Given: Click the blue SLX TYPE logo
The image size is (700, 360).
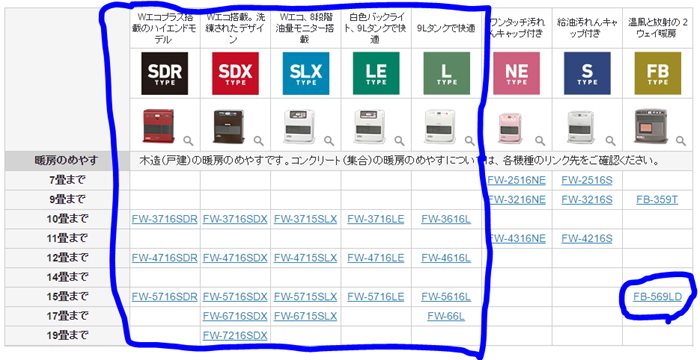Looking at the screenshot, I should [x=306, y=73].
